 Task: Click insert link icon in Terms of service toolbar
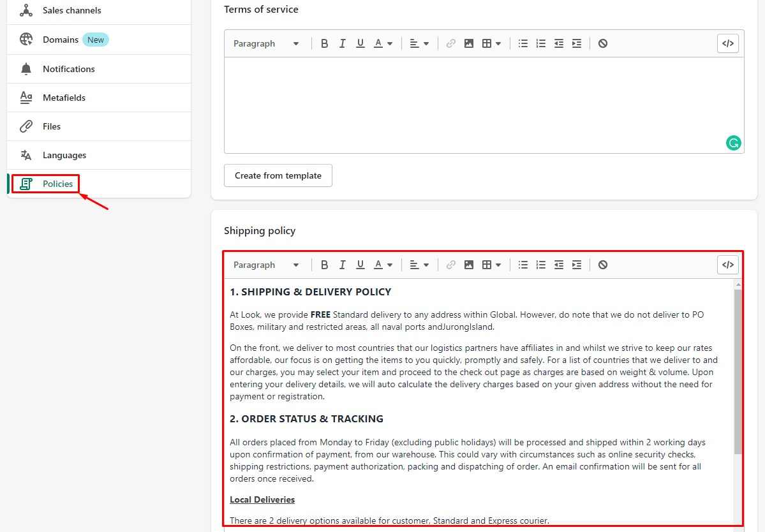click(x=451, y=43)
